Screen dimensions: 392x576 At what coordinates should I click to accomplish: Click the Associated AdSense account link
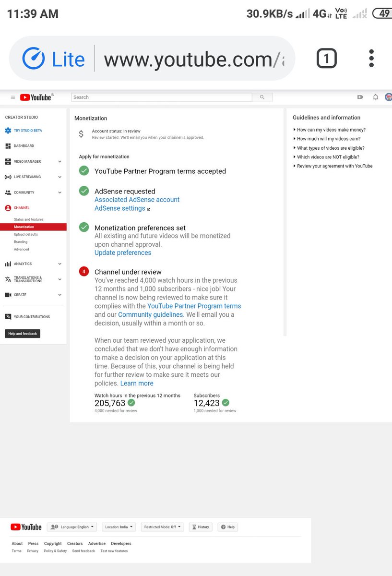(137, 200)
